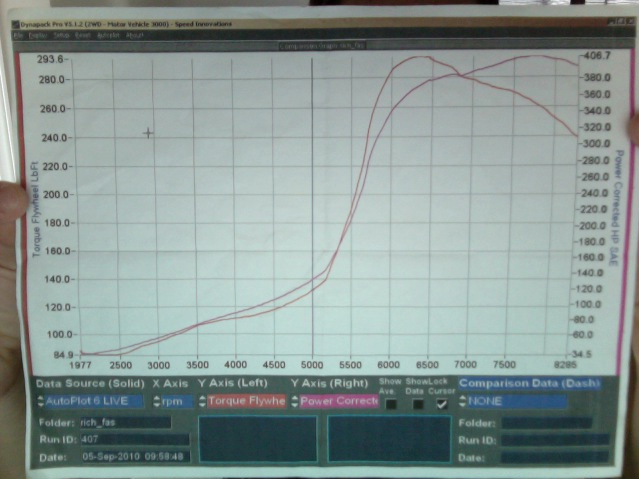Toggle the Show Ave. checkbox
Viewport: 639px width, 479px height.
point(391,404)
